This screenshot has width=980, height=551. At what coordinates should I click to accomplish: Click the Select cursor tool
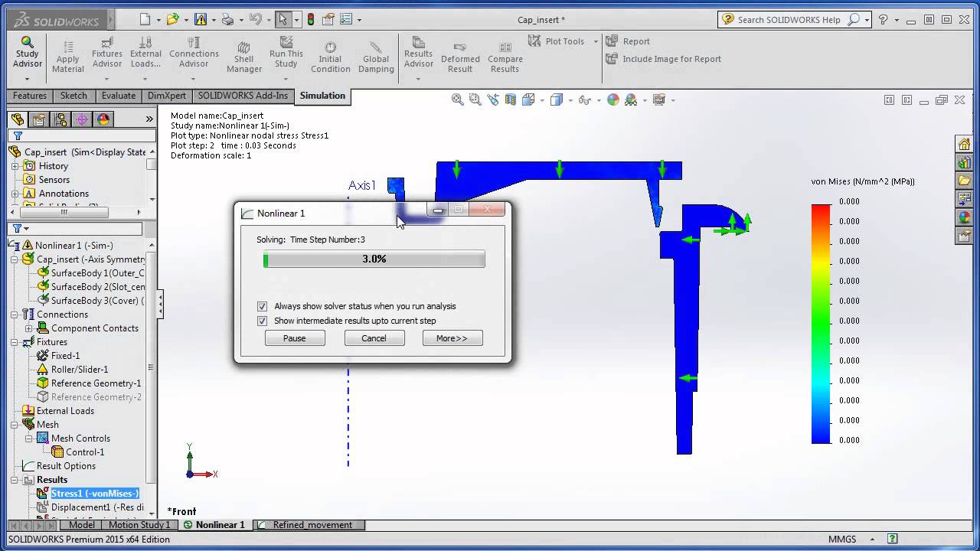pos(282,20)
